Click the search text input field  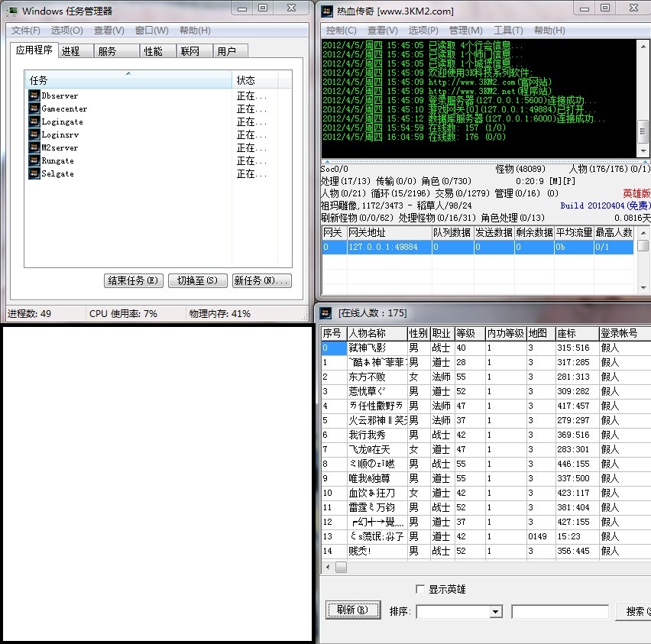(559, 612)
